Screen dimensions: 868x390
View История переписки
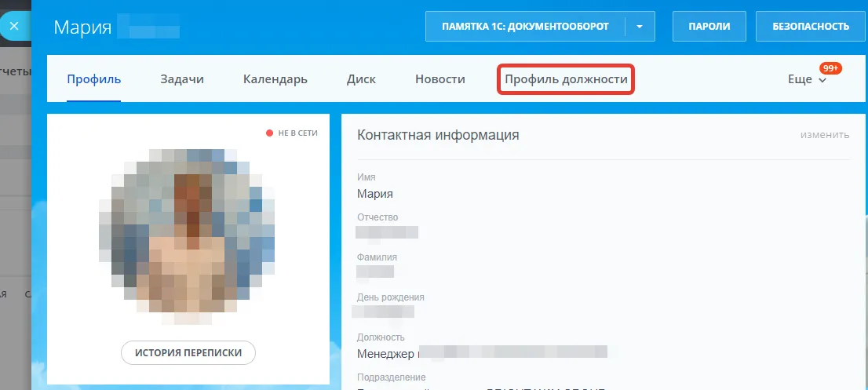click(188, 353)
